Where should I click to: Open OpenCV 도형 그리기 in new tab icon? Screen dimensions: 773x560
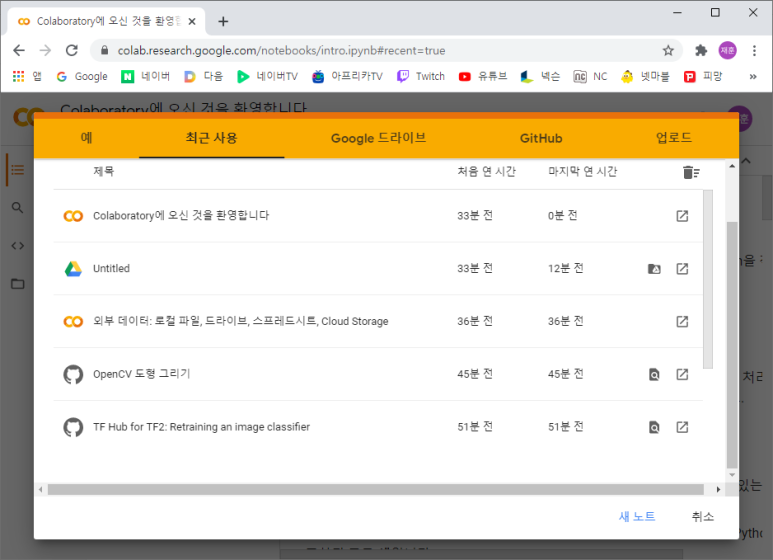[682, 374]
